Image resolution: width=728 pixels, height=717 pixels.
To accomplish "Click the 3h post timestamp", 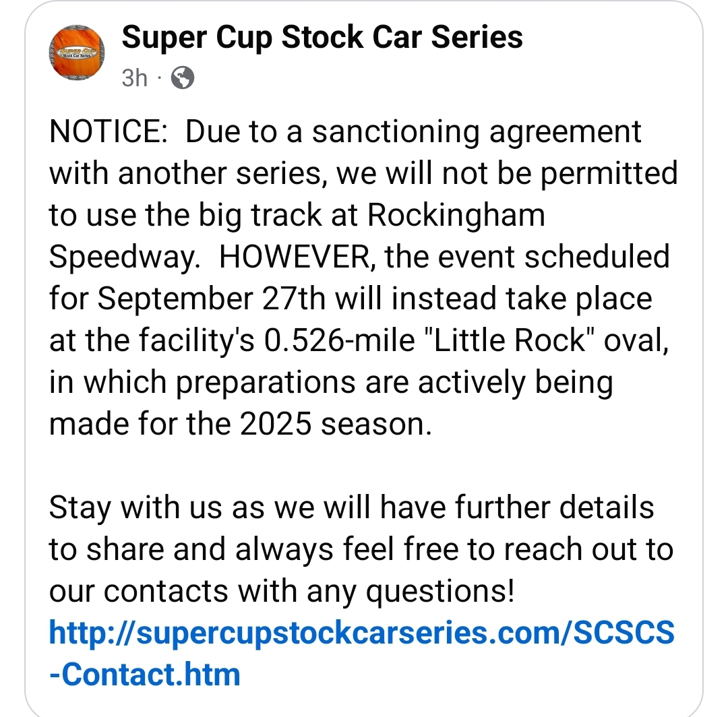I will click(x=134, y=78).
